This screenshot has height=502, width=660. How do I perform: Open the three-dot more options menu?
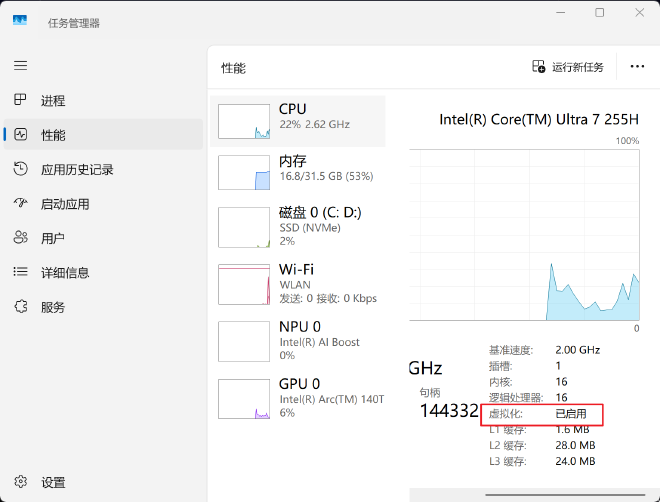[637, 67]
